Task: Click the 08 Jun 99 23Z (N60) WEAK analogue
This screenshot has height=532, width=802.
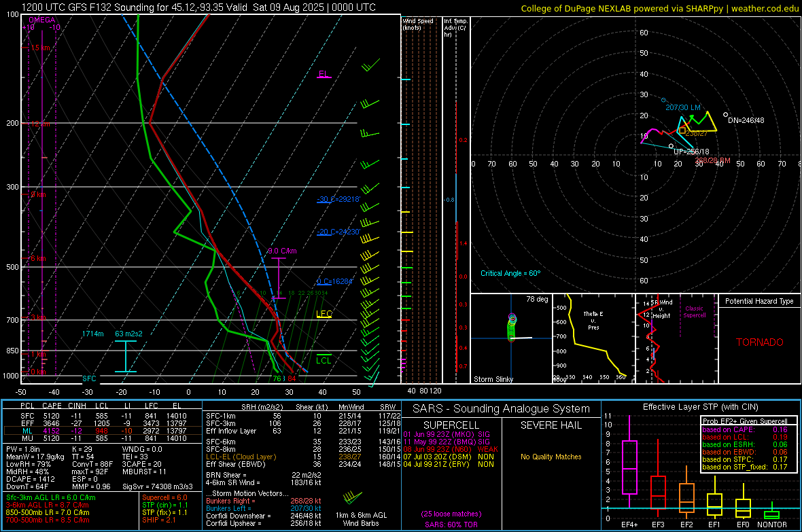Action: coord(451,449)
